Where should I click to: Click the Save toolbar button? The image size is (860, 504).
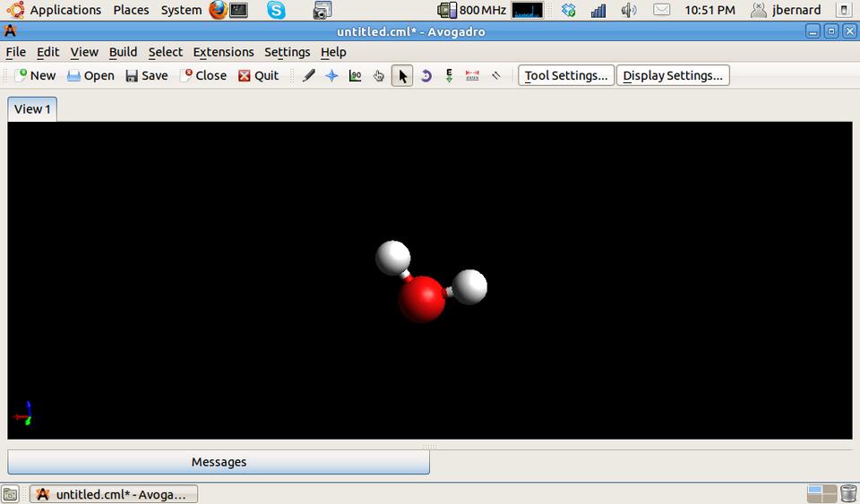point(147,76)
